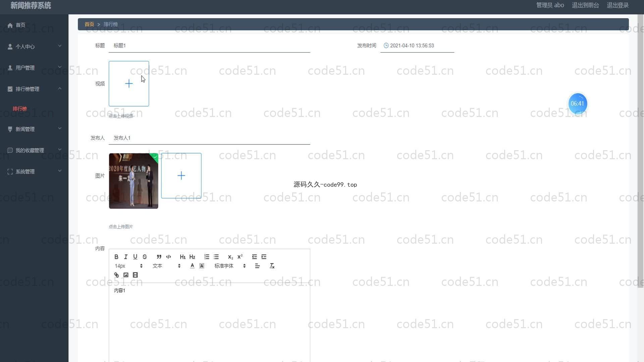Insert a hyperlink in the editor
Screen dimensions: 644x362
tap(116, 275)
